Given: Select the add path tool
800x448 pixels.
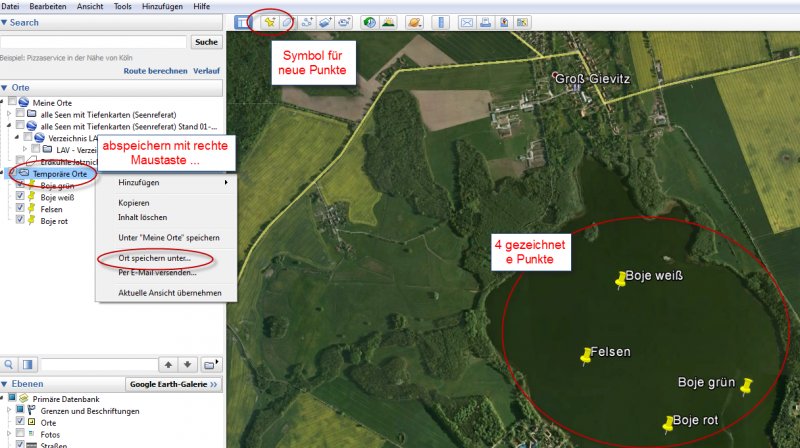Looking at the screenshot, I should click(x=307, y=22).
